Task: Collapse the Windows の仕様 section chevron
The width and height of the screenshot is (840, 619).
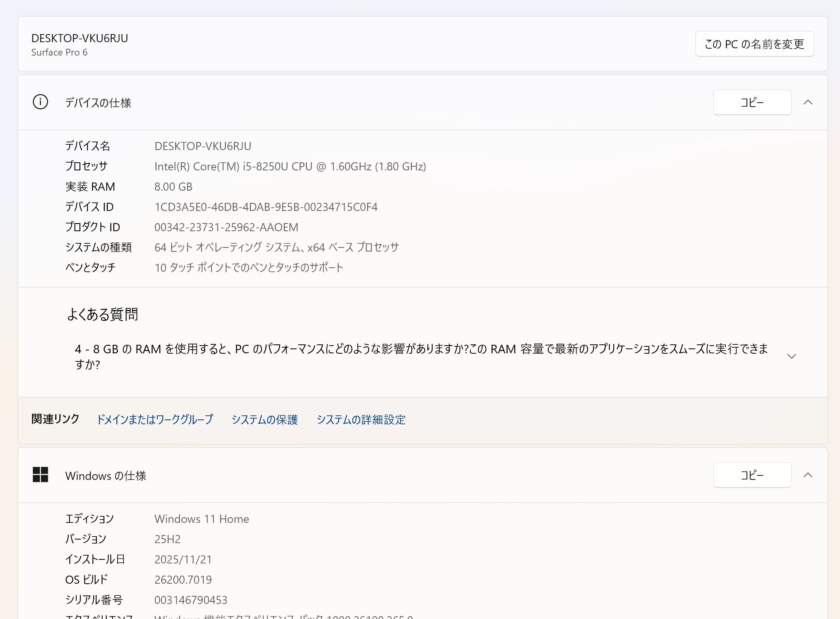Action: [x=808, y=475]
